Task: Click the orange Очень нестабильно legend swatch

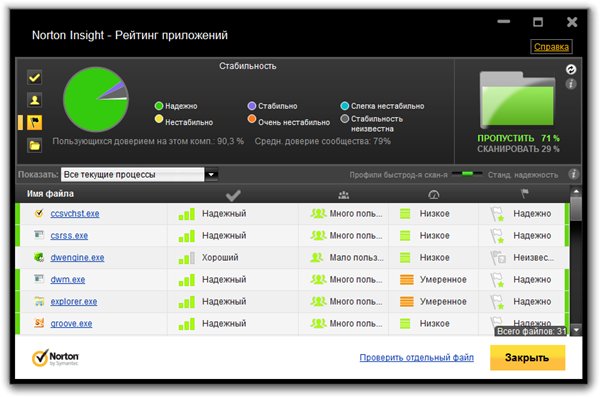Action: click(x=251, y=119)
